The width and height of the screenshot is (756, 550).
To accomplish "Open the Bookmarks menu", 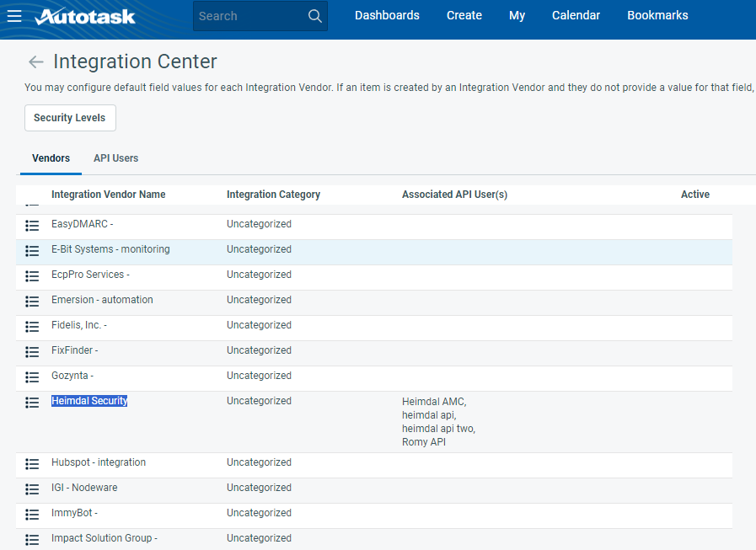I will coord(657,15).
